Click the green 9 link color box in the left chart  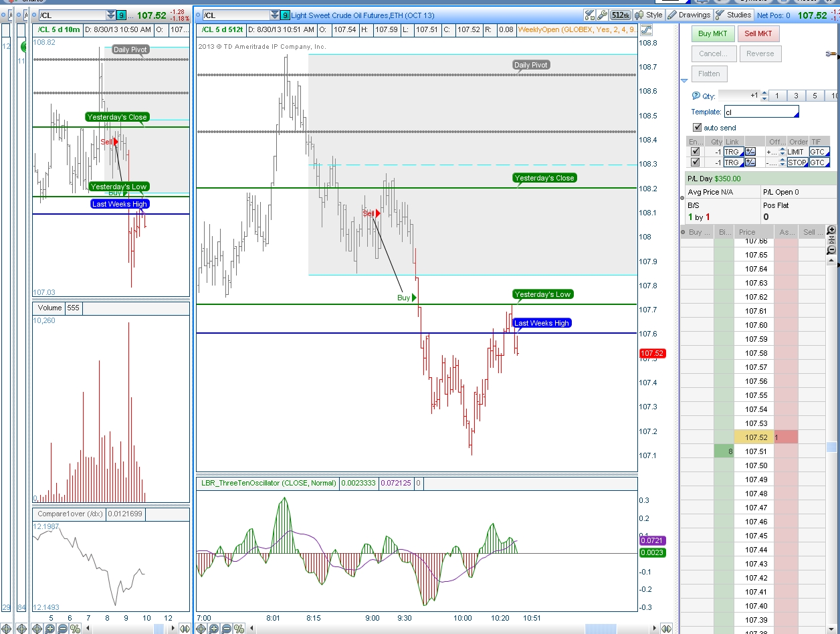(121, 15)
